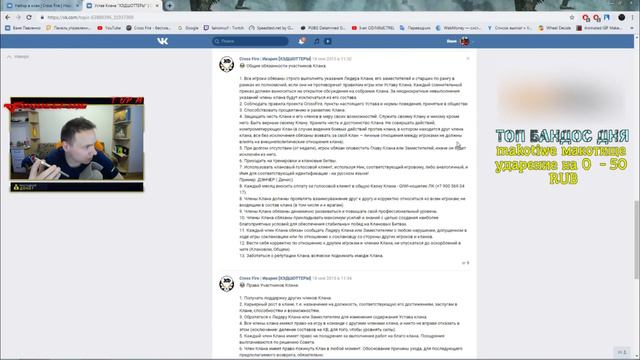
Task: Open the first red browser extension icon
Action: [586, 18]
